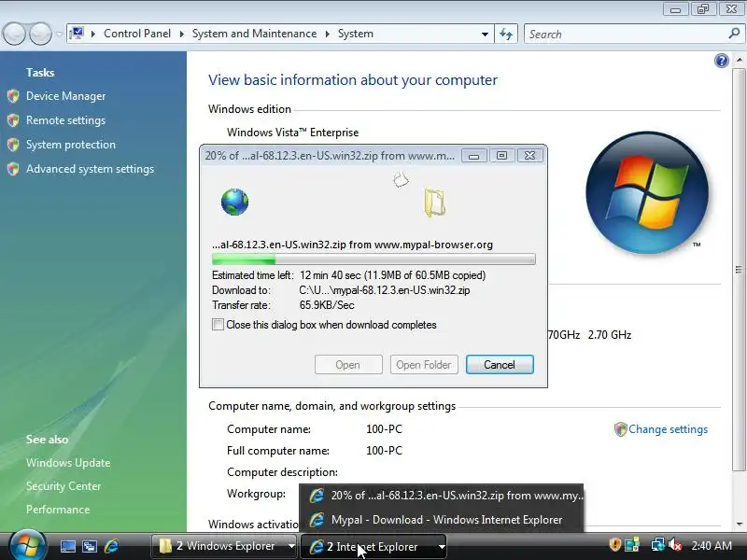The width and height of the screenshot is (747, 560).
Task: Click the globe icon in download dialog
Action: click(234, 203)
